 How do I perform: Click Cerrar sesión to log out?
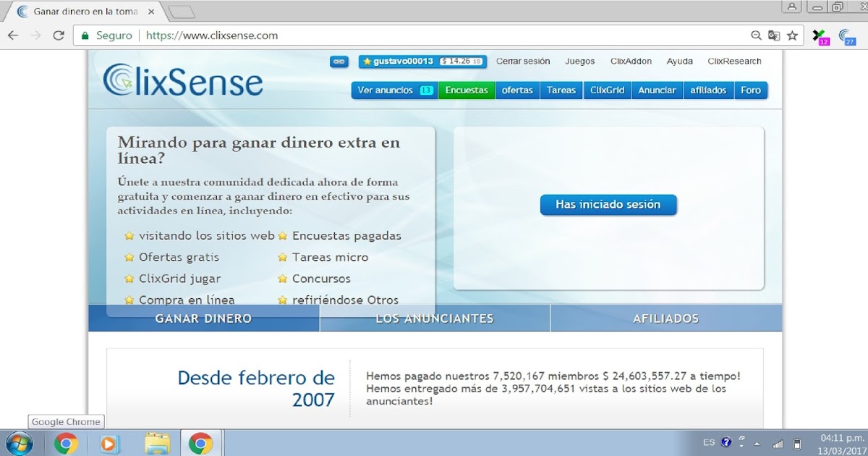pos(523,62)
